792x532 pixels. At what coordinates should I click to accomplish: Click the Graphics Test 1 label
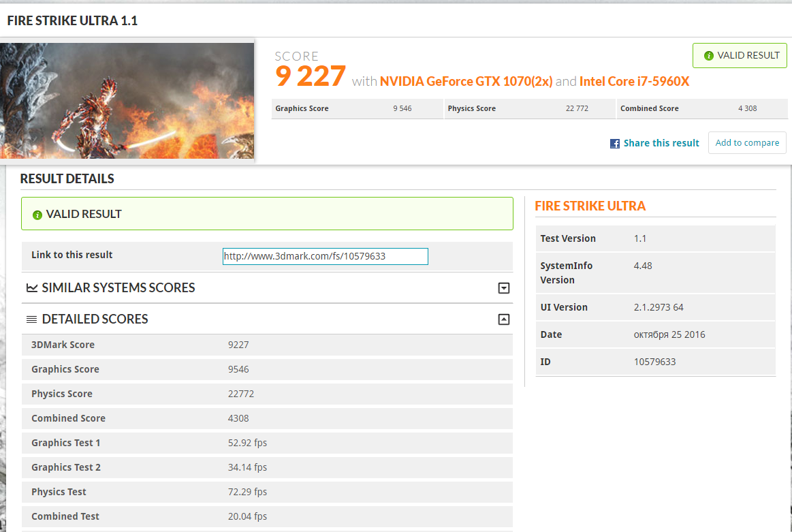point(65,443)
